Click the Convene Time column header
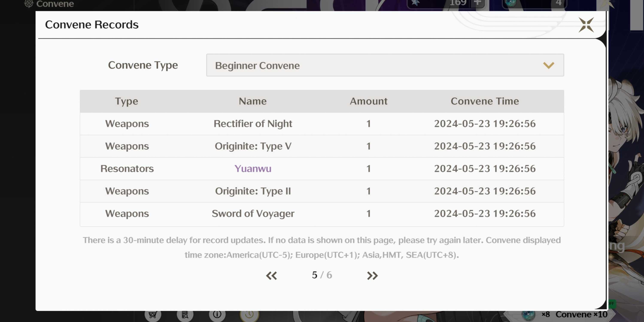Viewport: 644px width, 322px height. point(485,101)
